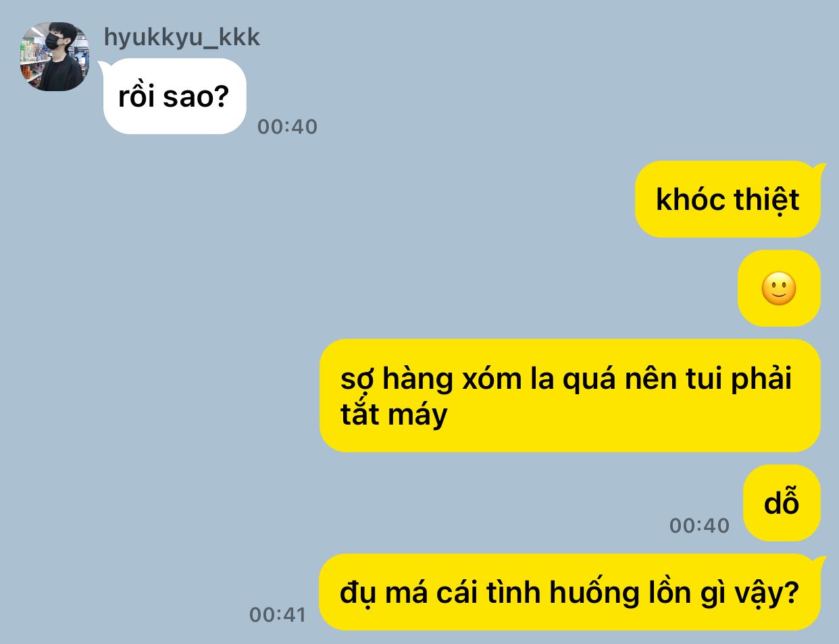This screenshot has width=839, height=644.
Task: Tap the 00:40 timestamp beside 'dỗ'
Action: click(699, 525)
